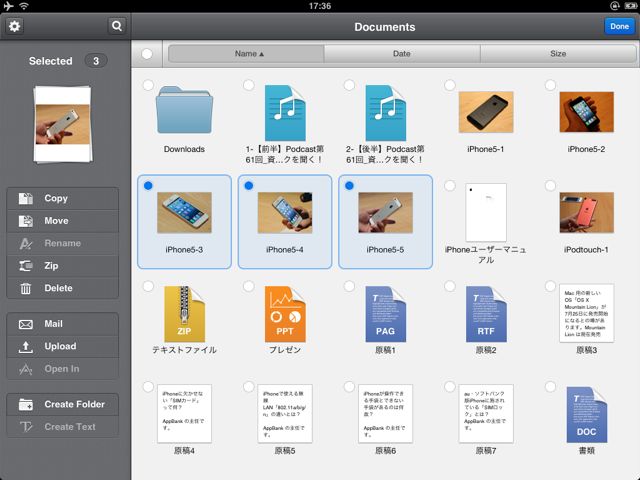This screenshot has height=480, width=640.
Task: Click the iPhone5-5 file name
Action: tap(386, 250)
